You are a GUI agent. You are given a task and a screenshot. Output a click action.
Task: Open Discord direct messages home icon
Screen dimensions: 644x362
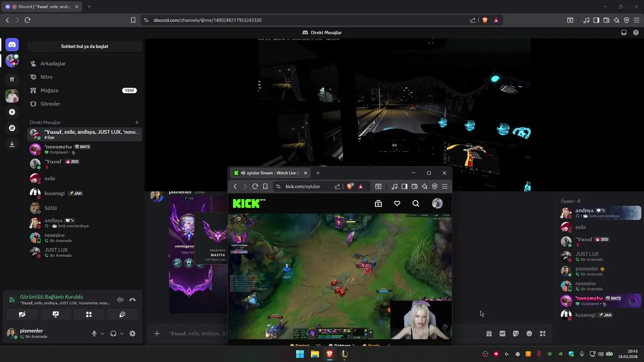tap(12, 45)
